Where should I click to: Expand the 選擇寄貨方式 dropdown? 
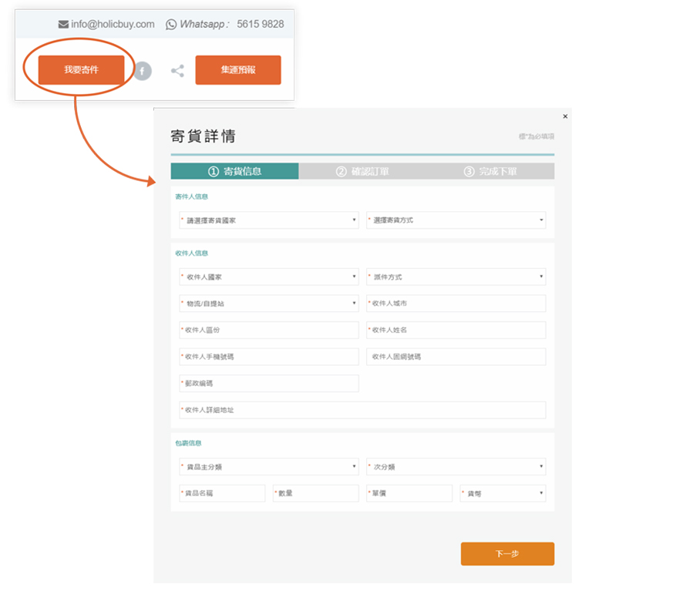click(x=456, y=220)
